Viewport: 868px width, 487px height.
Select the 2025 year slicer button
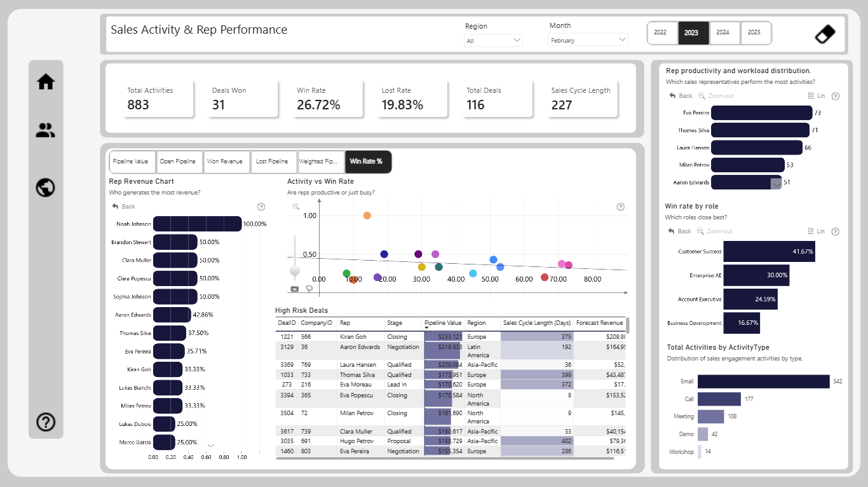(x=754, y=32)
